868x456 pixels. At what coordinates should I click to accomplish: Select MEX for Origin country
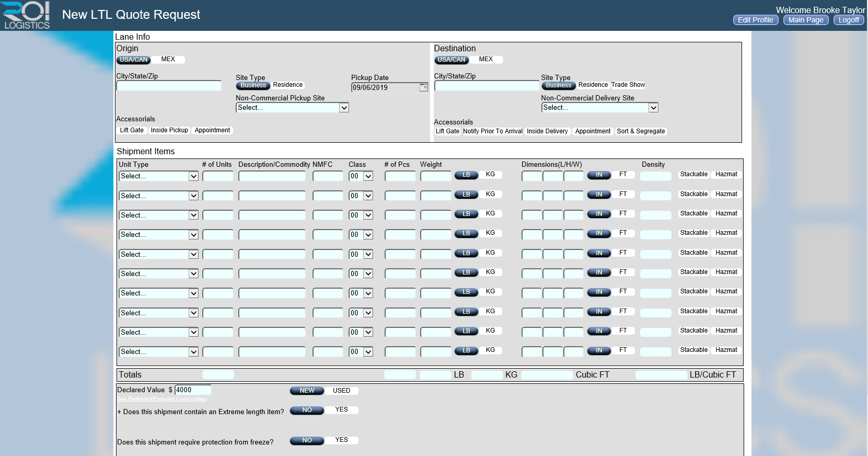point(168,59)
